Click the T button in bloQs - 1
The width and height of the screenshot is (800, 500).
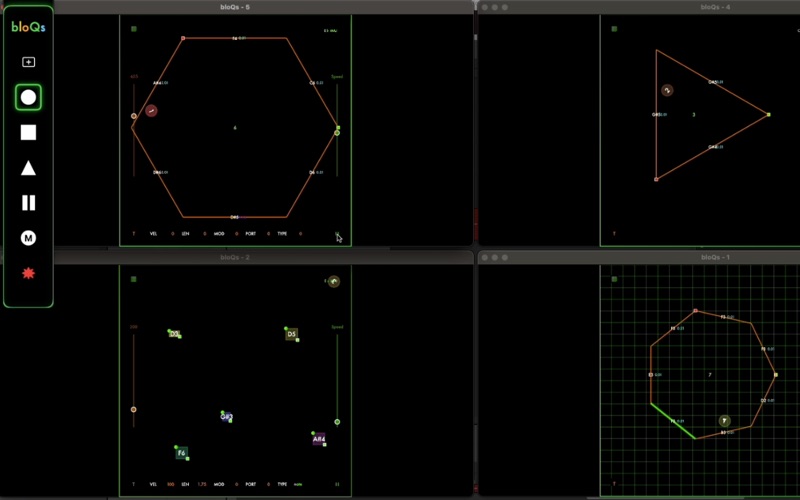click(x=614, y=484)
